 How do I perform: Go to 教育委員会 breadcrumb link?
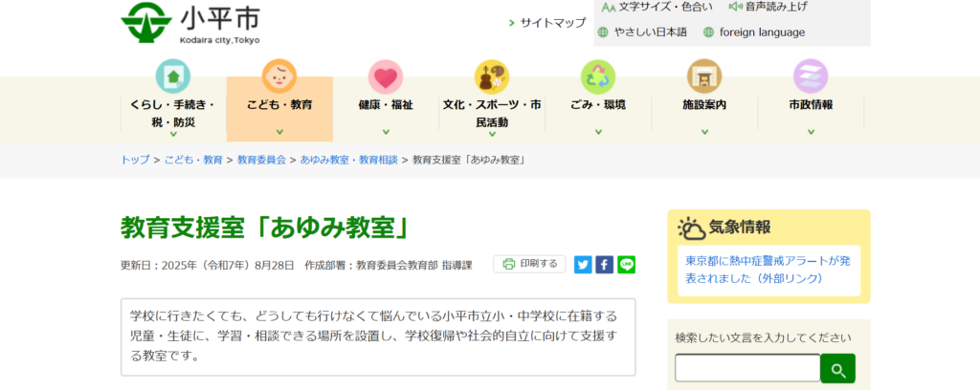coord(261,160)
